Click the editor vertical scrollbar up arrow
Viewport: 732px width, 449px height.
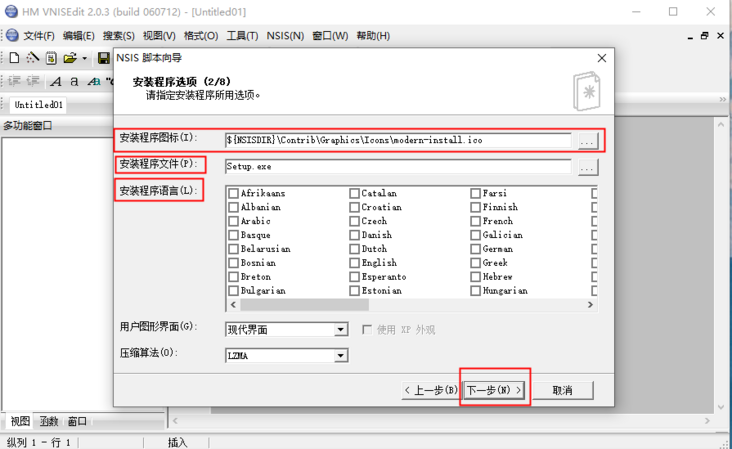click(720, 125)
